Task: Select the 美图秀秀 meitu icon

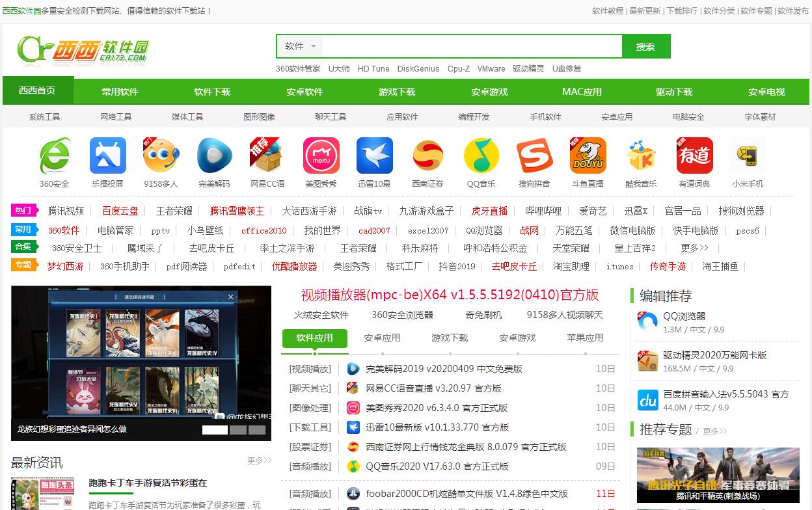Action: [321, 156]
